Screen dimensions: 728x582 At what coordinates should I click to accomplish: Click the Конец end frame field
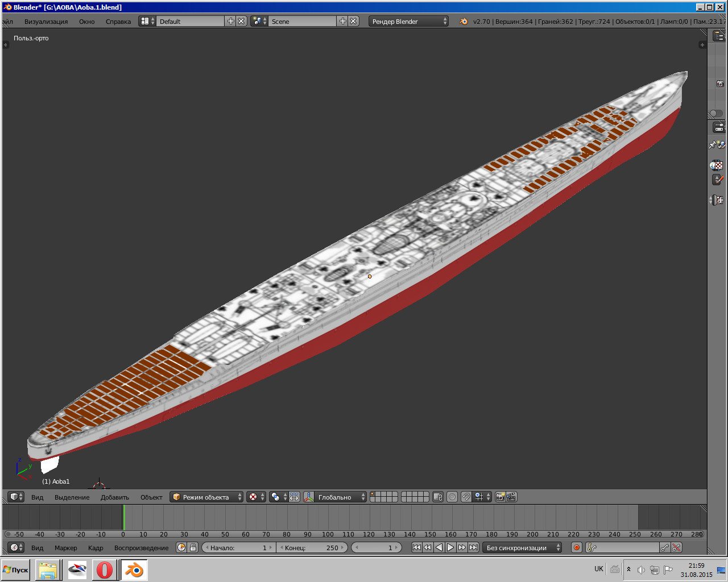[x=312, y=548]
